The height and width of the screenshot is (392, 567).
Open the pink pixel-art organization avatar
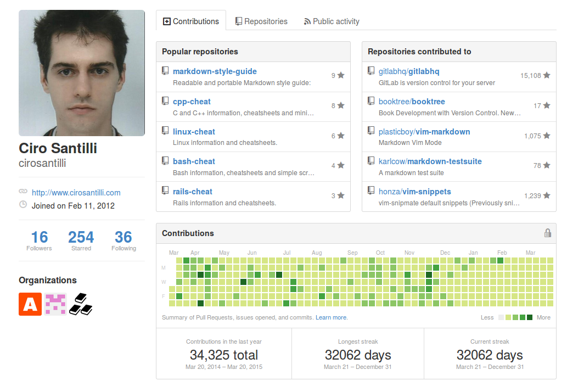pos(55,304)
